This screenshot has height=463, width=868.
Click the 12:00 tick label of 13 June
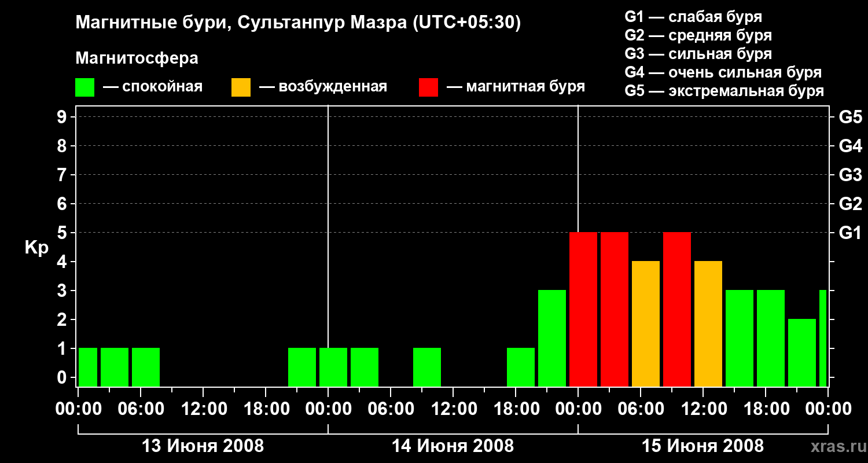203,409
